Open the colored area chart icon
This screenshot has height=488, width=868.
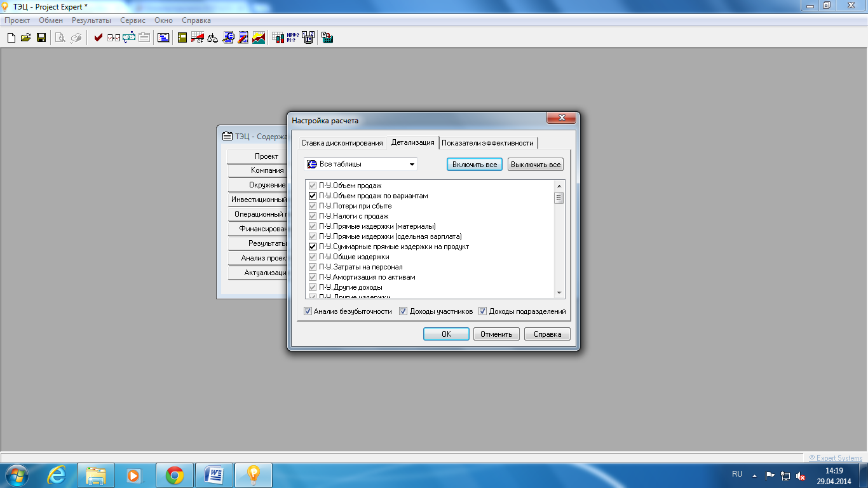tap(259, 37)
